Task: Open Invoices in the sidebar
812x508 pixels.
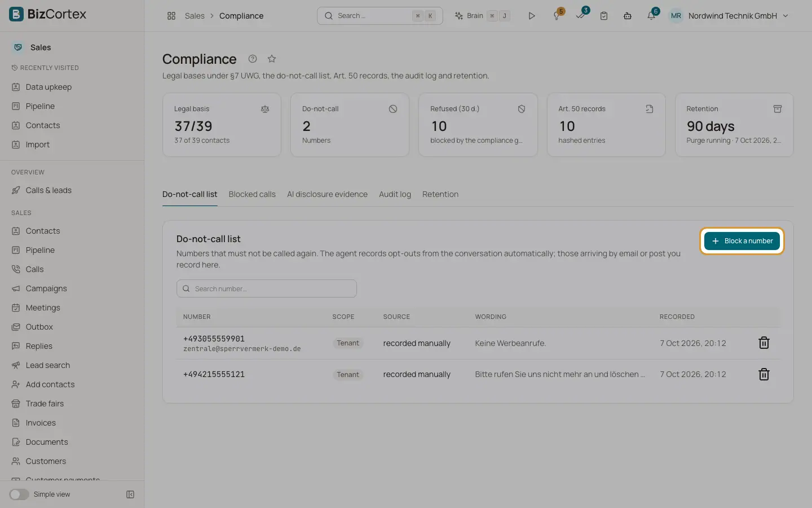Action: point(41,423)
